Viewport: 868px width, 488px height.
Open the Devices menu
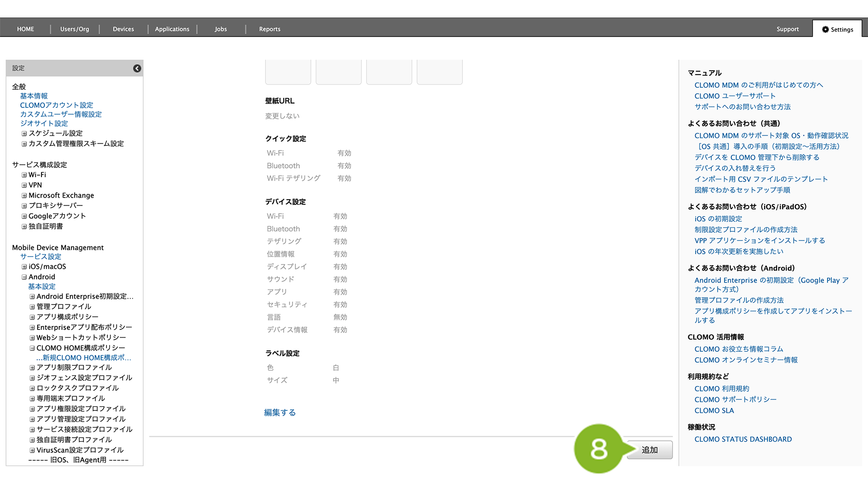point(123,29)
